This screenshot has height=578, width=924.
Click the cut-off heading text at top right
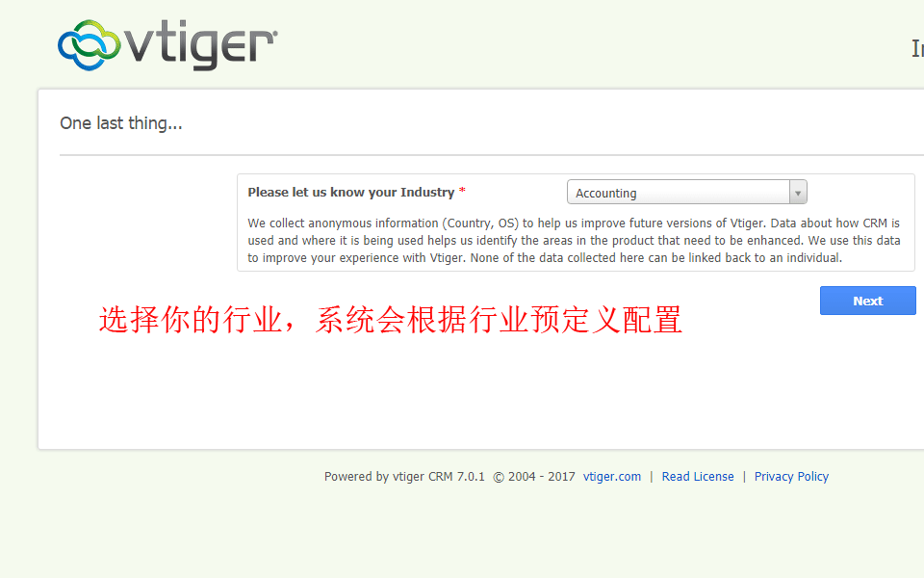click(917, 48)
